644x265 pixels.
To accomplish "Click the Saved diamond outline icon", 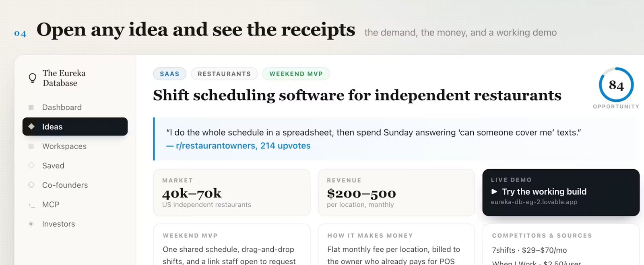I will pos(31,165).
